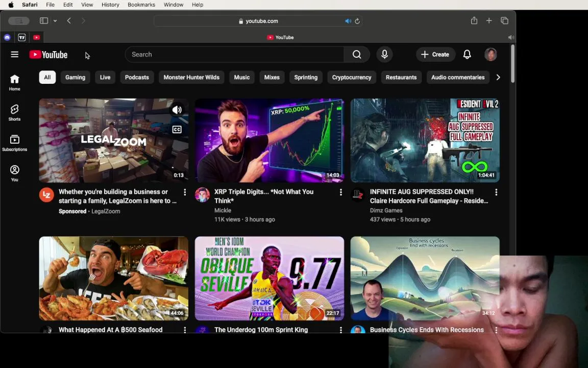Viewport: 588px width, 368px height.
Task: Show more category chips arrow
Action: pos(498,77)
